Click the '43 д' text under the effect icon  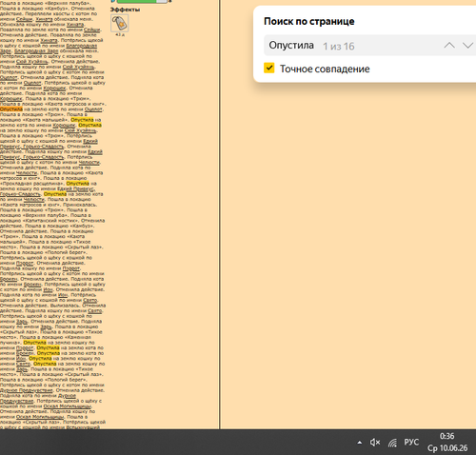[120, 35]
